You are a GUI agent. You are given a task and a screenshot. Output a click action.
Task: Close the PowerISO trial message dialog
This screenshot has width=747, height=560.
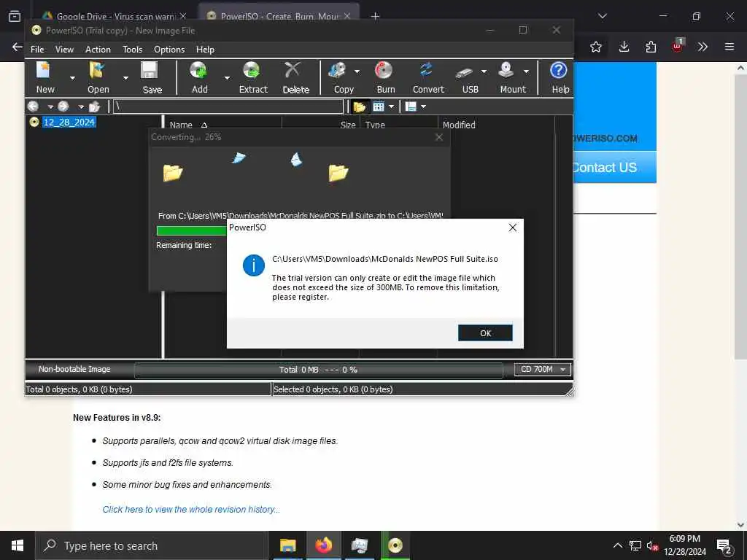pos(513,227)
